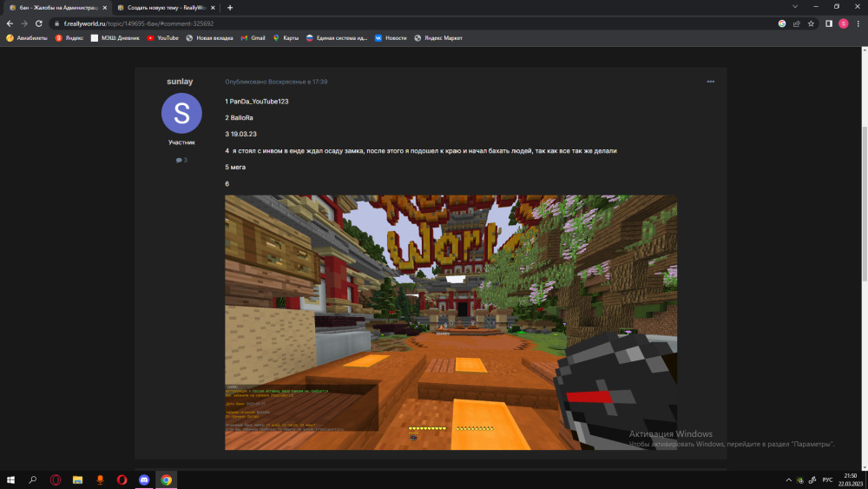The height and width of the screenshot is (489, 868).
Task: Open the Новая вкладка bookmark
Action: point(209,38)
